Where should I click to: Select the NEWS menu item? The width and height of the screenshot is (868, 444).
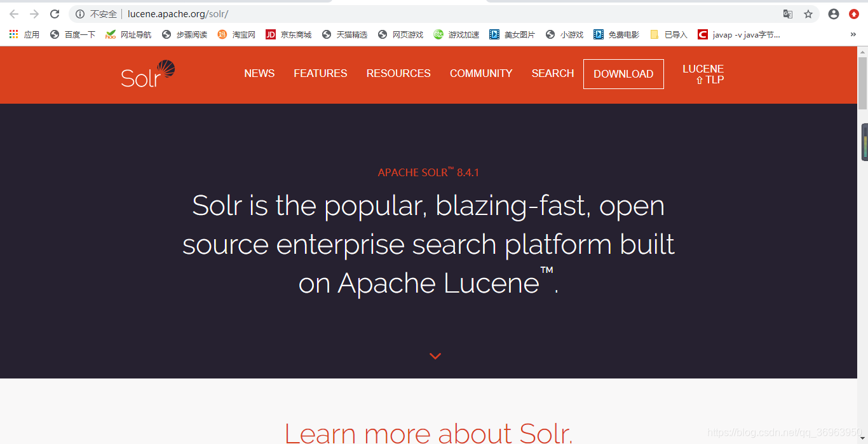pyautogui.click(x=259, y=73)
